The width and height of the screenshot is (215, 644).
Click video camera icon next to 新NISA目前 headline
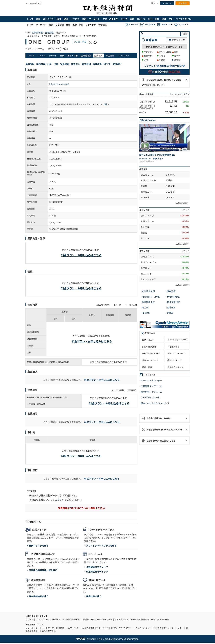tap(173, 155)
